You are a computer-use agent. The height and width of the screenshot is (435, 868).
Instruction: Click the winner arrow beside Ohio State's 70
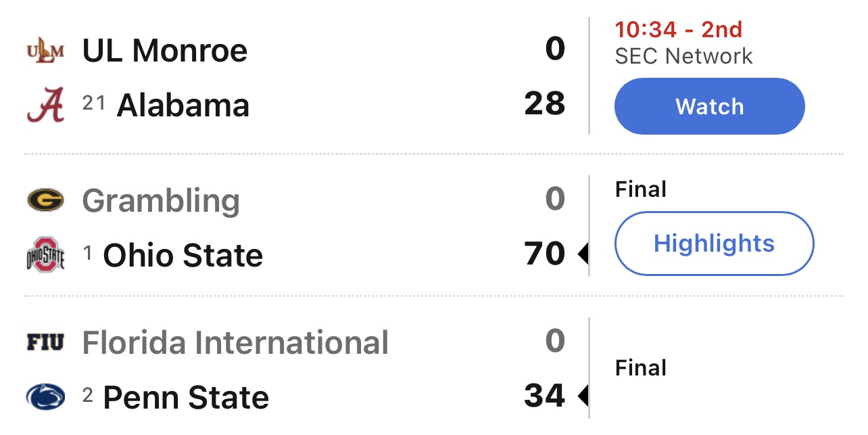click(x=582, y=255)
